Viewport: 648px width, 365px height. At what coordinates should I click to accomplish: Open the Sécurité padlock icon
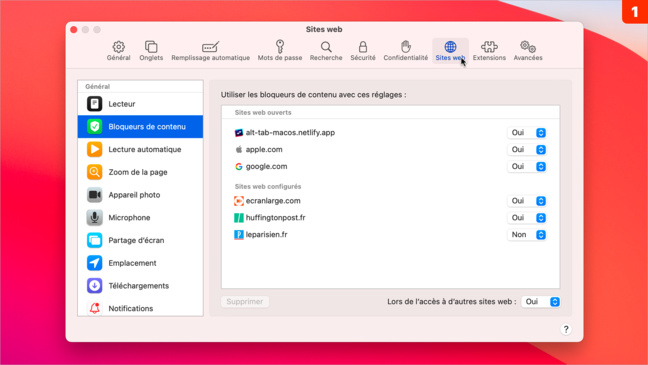point(363,46)
